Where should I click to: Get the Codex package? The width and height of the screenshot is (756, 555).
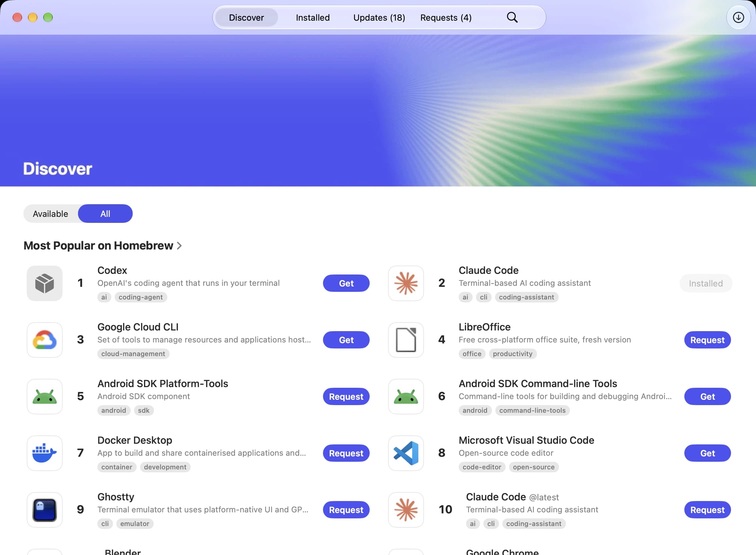pyautogui.click(x=346, y=283)
